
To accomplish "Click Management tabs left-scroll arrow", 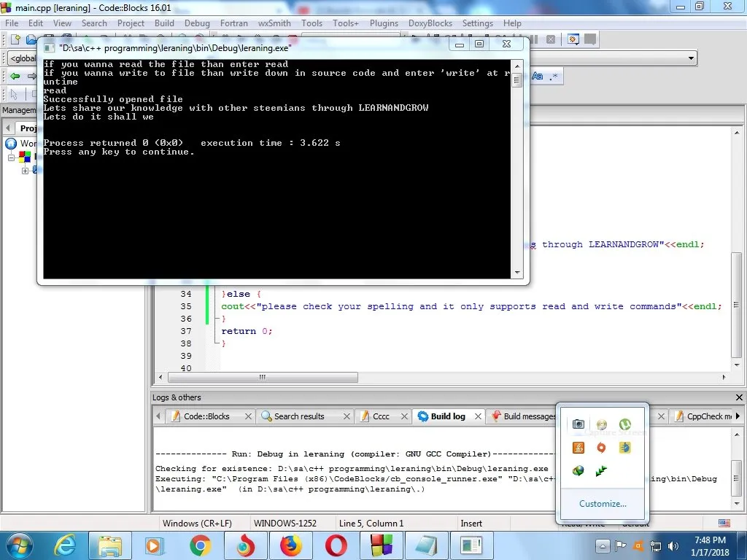I will click(7, 128).
